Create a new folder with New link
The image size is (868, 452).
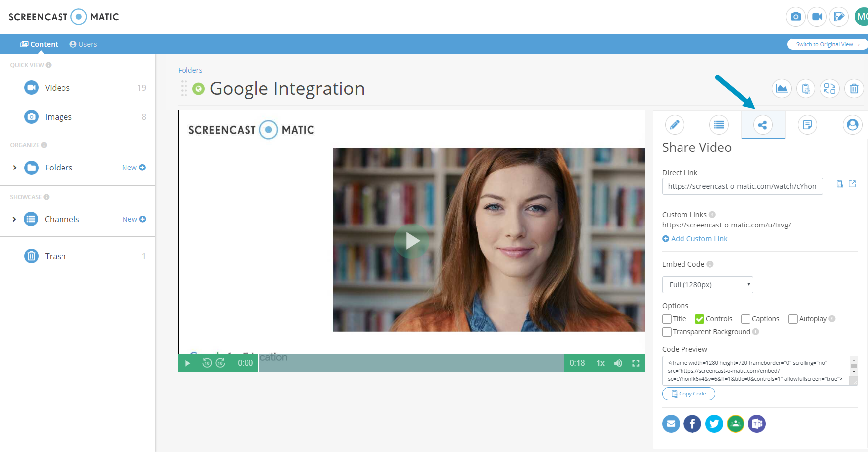(134, 168)
